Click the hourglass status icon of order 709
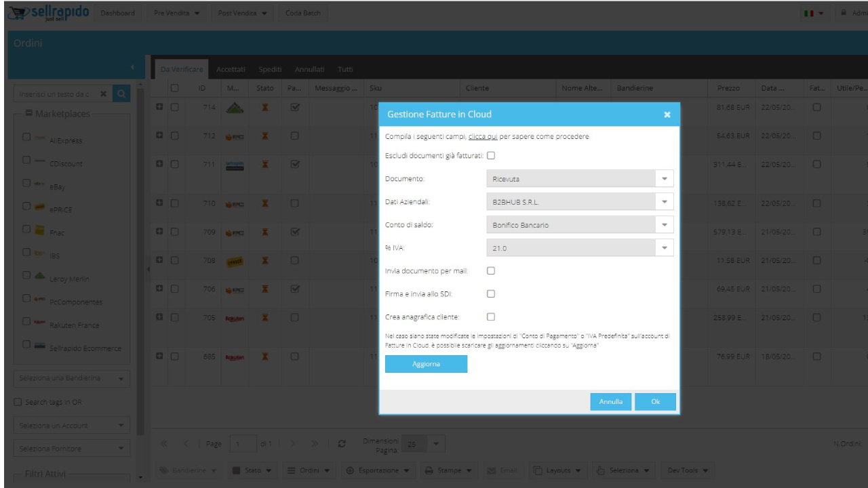 click(x=263, y=232)
